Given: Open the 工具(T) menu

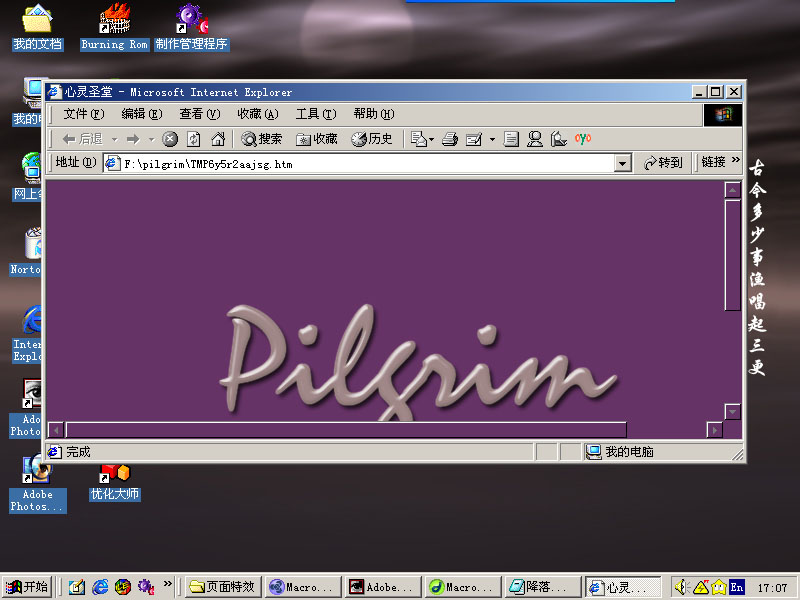Looking at the screenshot, I should pyautogui.click(x=315, y=114).
